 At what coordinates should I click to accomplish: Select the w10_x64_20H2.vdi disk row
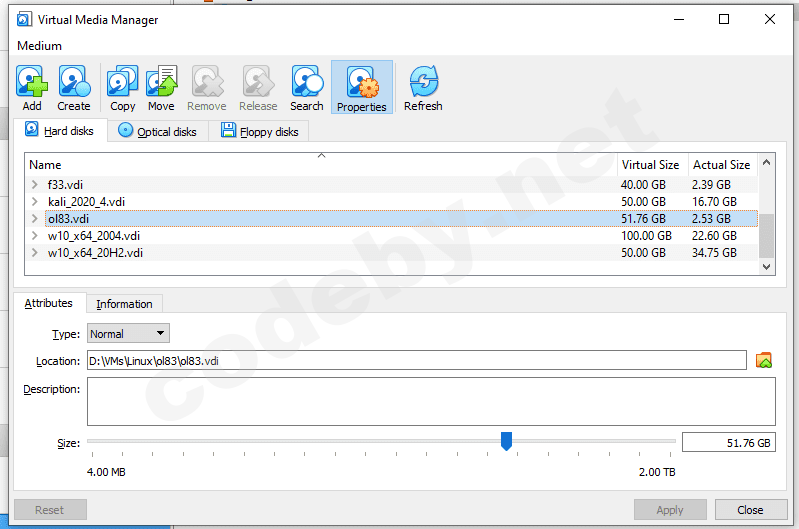[x=95, y=253]
